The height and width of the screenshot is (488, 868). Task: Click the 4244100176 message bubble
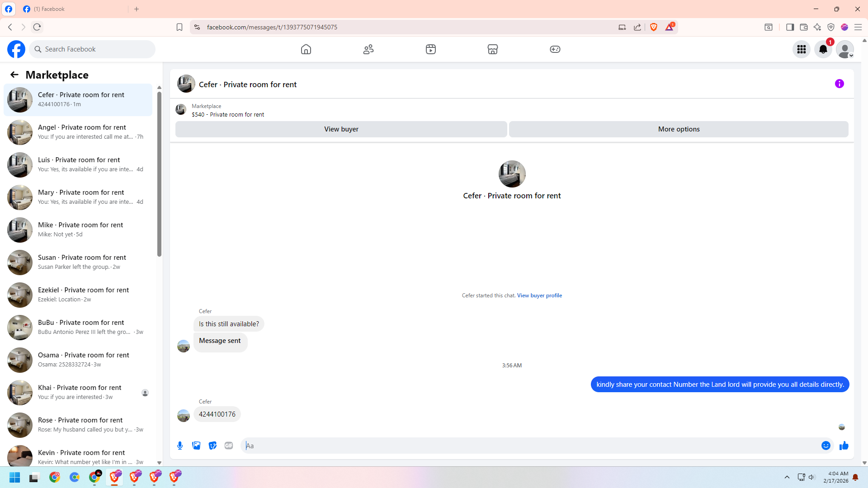point(217,414)
